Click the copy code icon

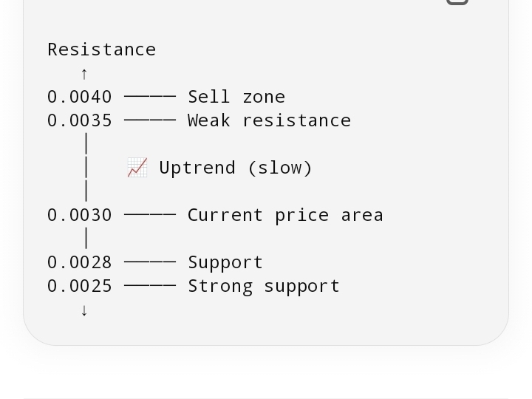click(x=457, y=1)
